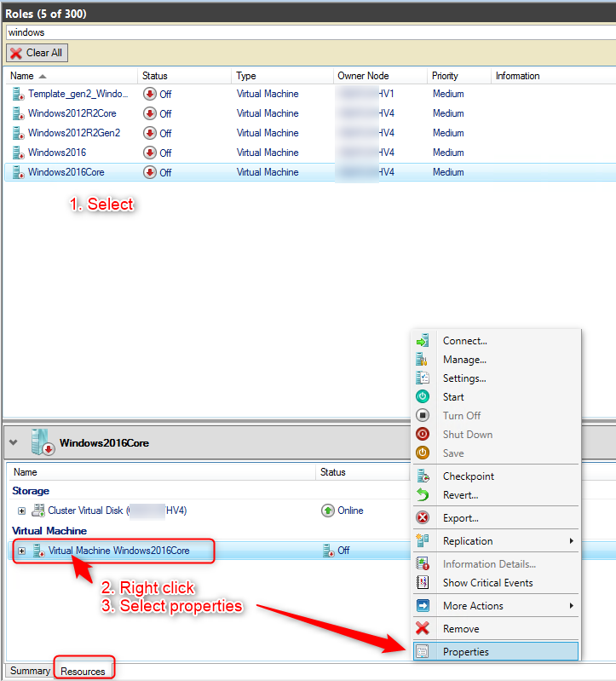Click the green Start power icon
The image size is (616, 681).
pyautogui.click(x=423, y=396)
